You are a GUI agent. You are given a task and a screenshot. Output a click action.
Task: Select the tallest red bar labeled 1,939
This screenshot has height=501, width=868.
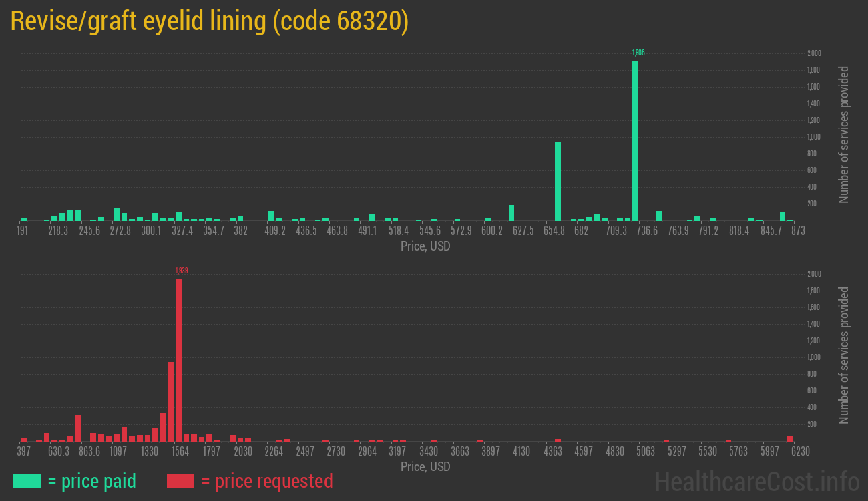tap(178, 359)
